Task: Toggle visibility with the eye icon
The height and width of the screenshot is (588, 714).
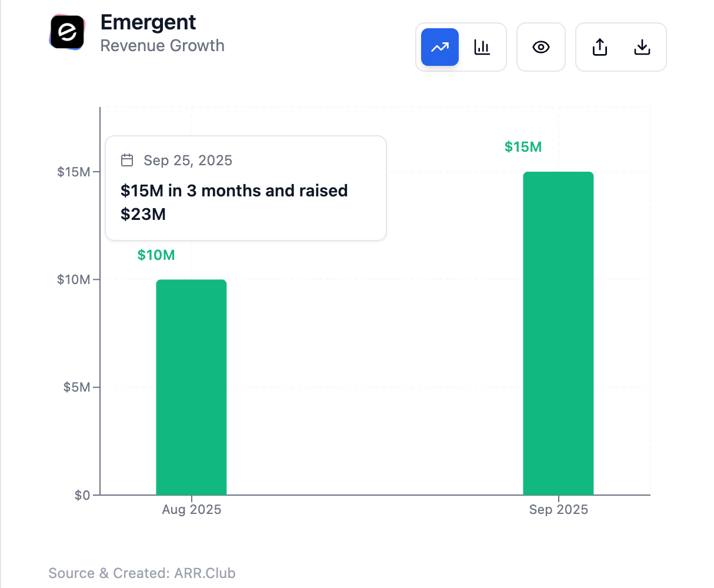Action: pos(541,47)
